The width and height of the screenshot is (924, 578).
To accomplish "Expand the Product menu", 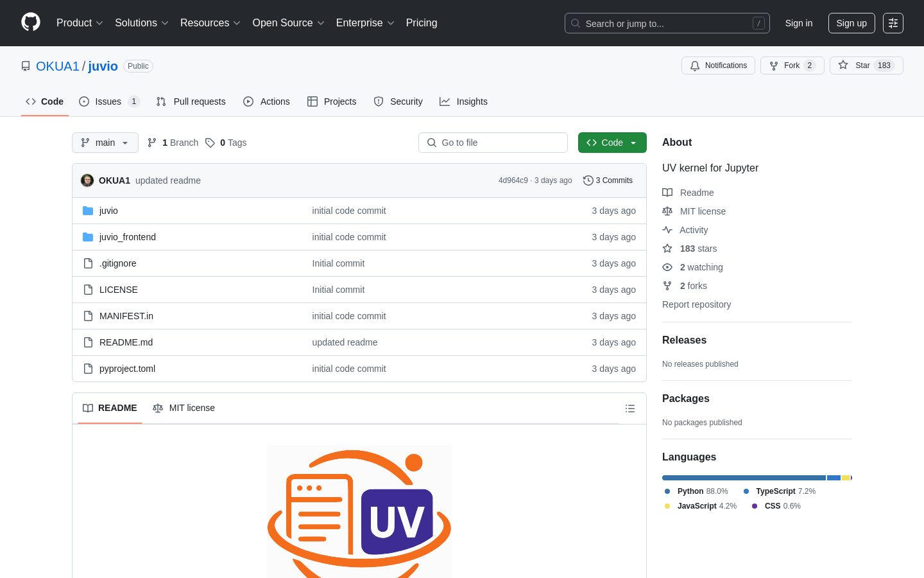I will coord(80,23).
